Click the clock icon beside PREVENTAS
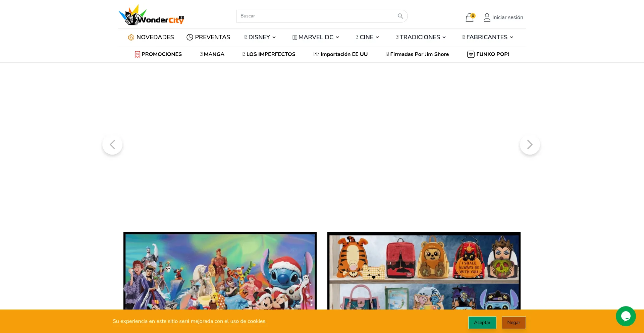The image size is (644, 333). [190, 37]
